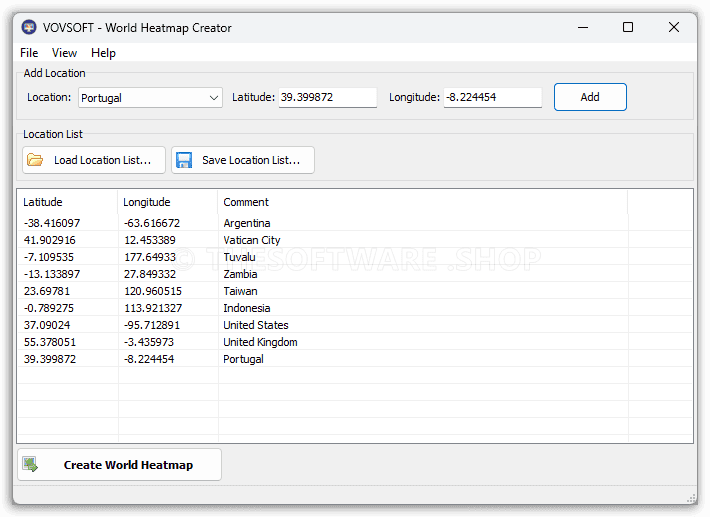Screen dimensions: 710x517
Task: Click longitude value -63.616672
Action: pos(152,223)
